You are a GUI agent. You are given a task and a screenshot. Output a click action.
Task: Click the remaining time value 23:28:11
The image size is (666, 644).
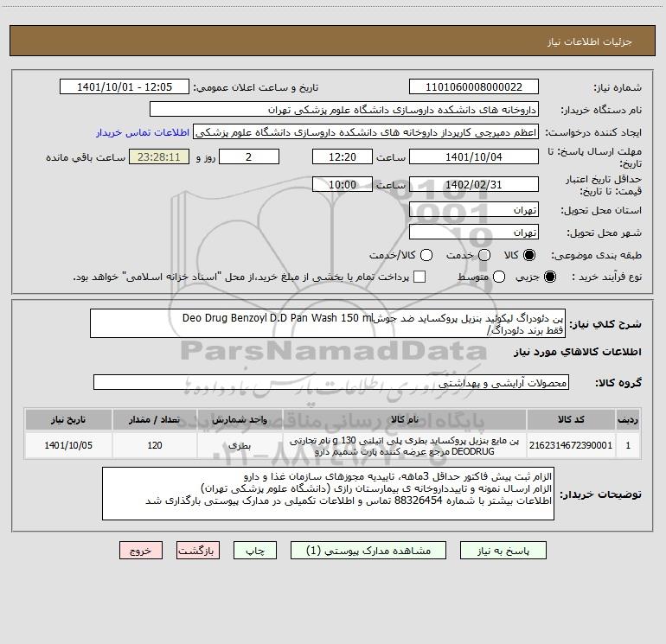point(159,156)
